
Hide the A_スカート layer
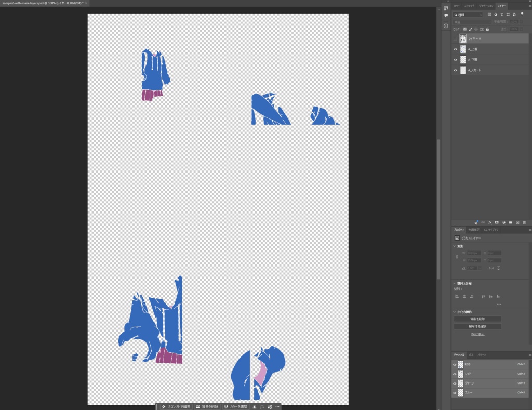455,70
